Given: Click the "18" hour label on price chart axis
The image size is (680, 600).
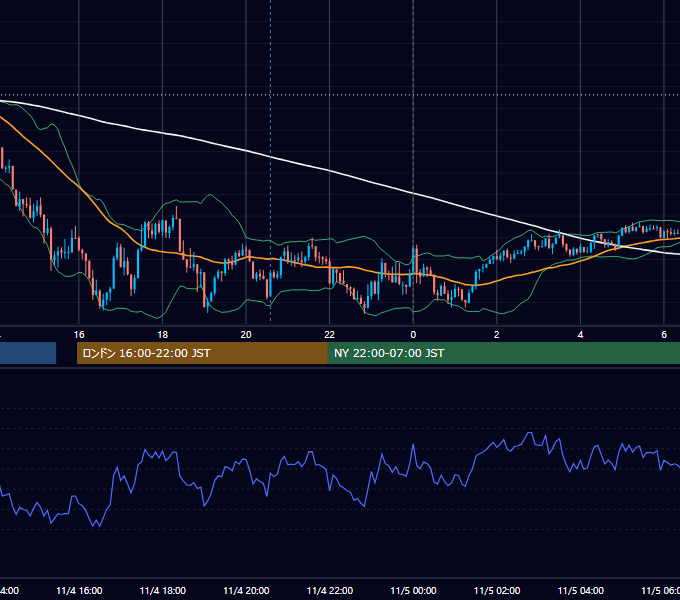Looking at the screenshot, I should 163,335.
